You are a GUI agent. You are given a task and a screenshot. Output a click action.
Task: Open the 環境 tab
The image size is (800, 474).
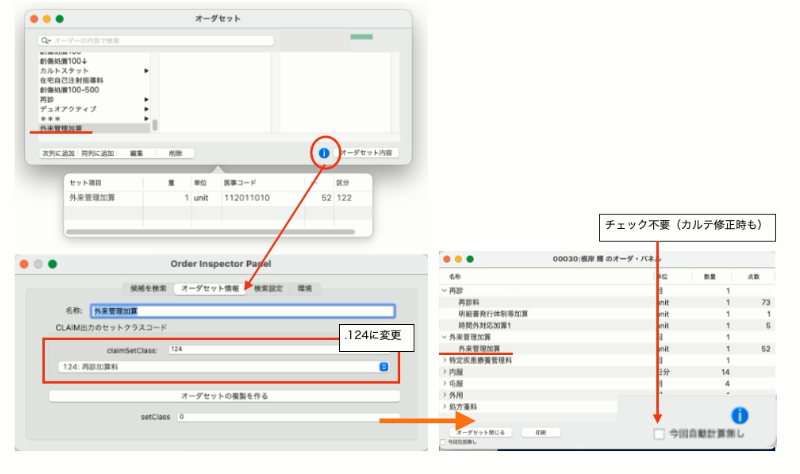pos(305,288)
